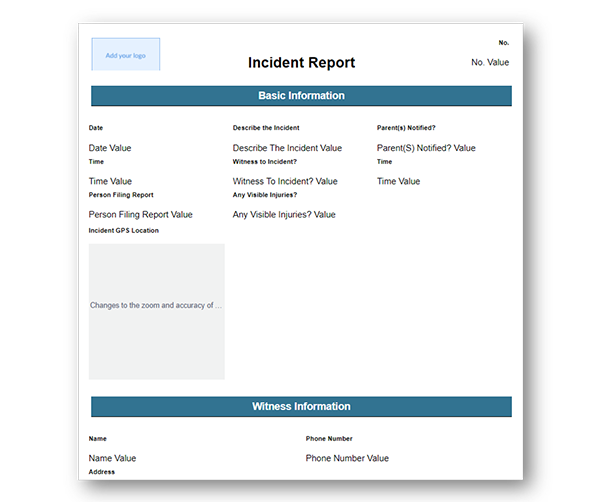600x502 pixels.
Task: Select the 'Incident Report' title text
Action: [301, 63]
